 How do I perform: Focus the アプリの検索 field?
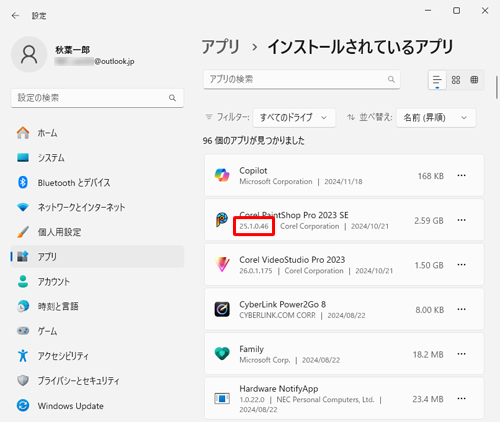302,79
